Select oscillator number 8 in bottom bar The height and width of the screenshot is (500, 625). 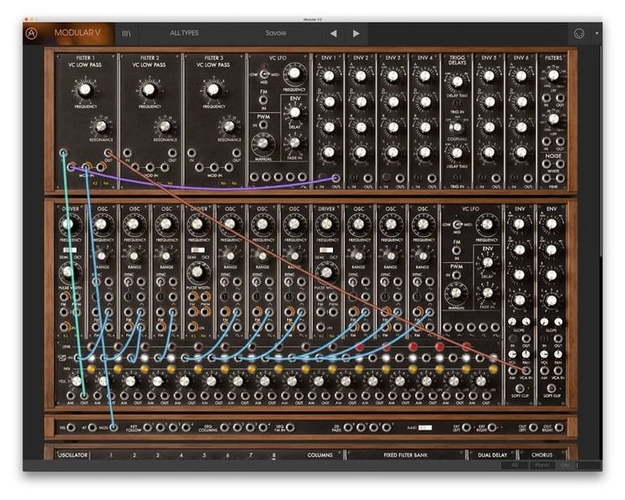274,455
